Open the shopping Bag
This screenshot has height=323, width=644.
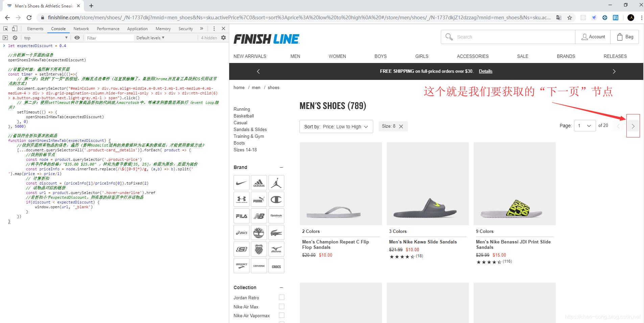(x=625, y=37)
